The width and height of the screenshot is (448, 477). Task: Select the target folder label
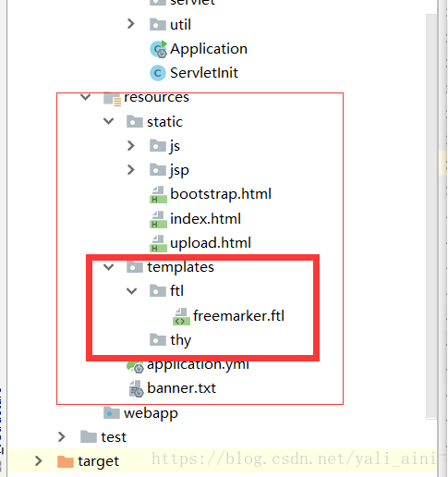[98, 462]
